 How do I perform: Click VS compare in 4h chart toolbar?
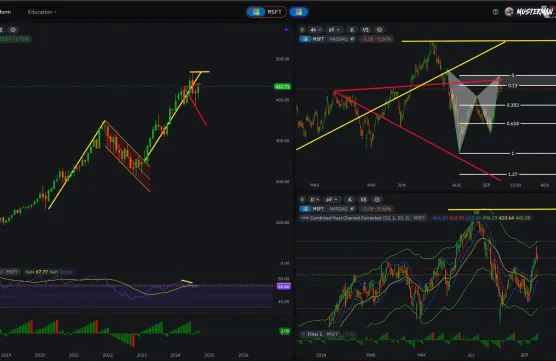click(366, 30)
